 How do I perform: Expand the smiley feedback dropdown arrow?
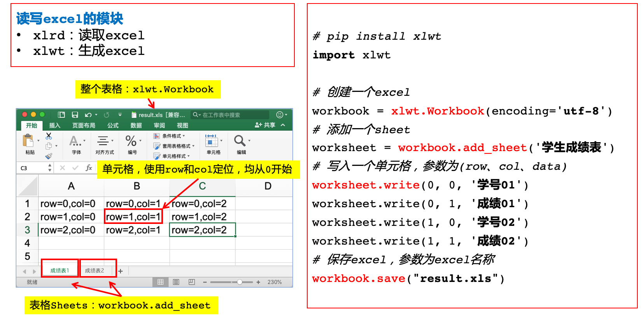pyautogui.click(x=286, y=115)
